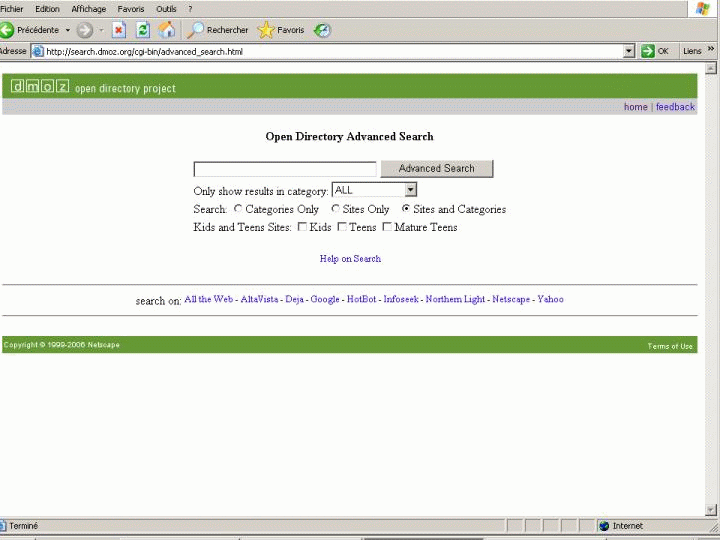Check the Teens checkbox
The height and width of the screenshot is (540, 720).
pos(342,226)
